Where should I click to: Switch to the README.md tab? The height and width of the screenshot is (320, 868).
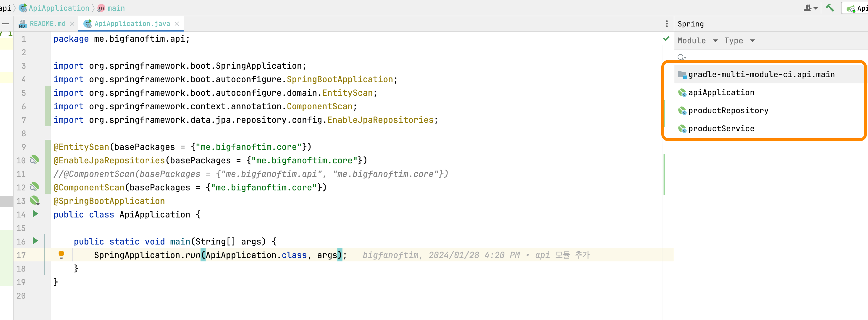click(x=48, y=24)
